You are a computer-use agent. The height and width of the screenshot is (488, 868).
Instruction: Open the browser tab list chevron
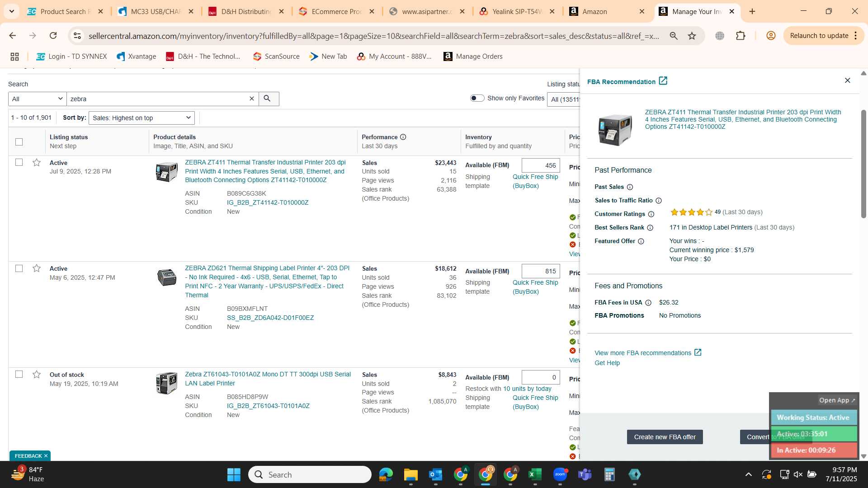coord(11,11)
